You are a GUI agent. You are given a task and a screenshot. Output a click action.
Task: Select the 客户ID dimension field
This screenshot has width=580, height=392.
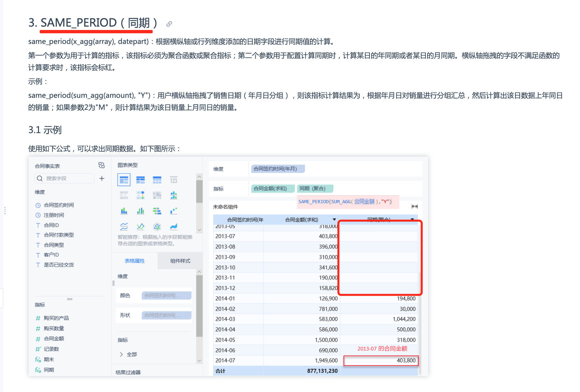click(x=51, y=255)
